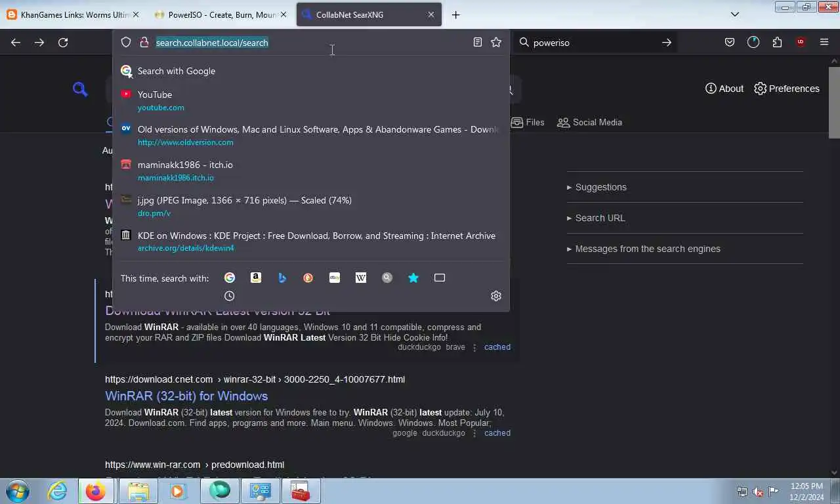Click the site security padlock icon
840x504 pixels.
click(x=144, y=43)
